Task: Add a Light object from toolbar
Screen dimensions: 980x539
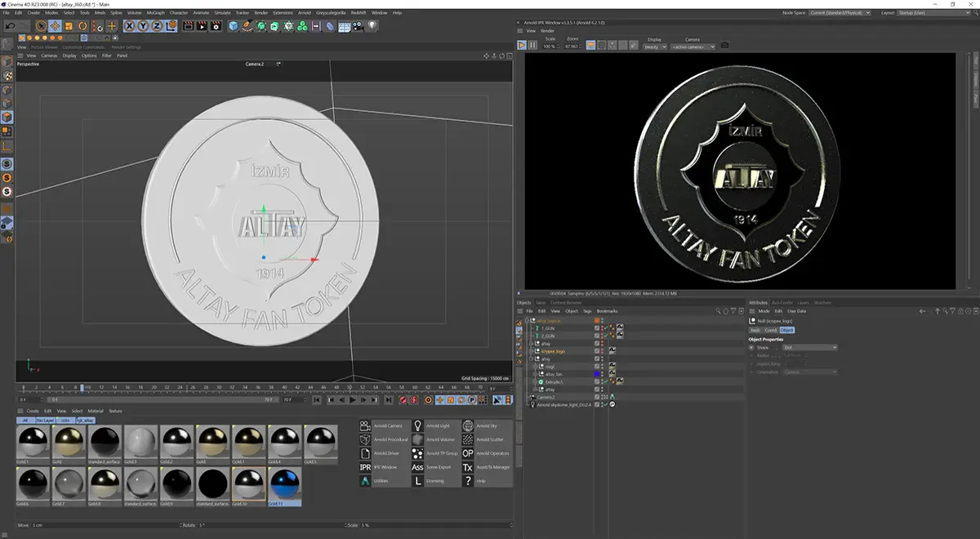Action: point(372,26)
